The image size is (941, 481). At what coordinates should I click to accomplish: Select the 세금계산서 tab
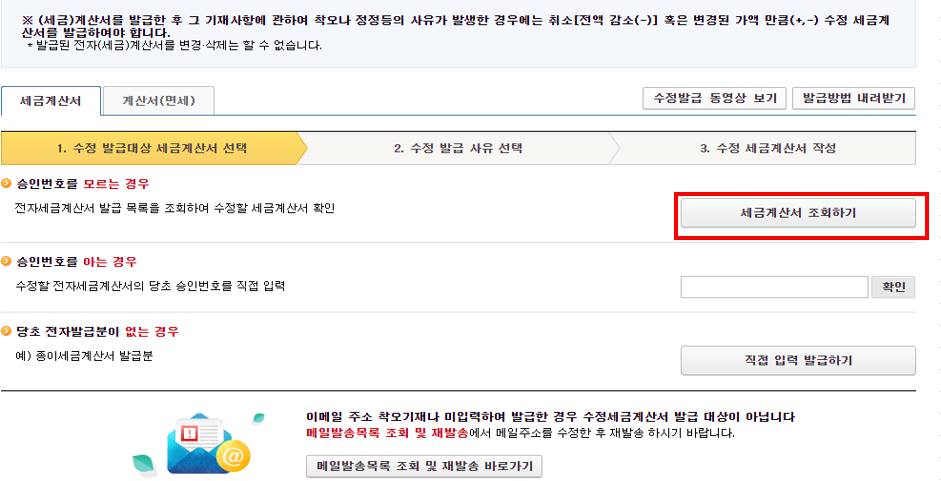[50, 100]
